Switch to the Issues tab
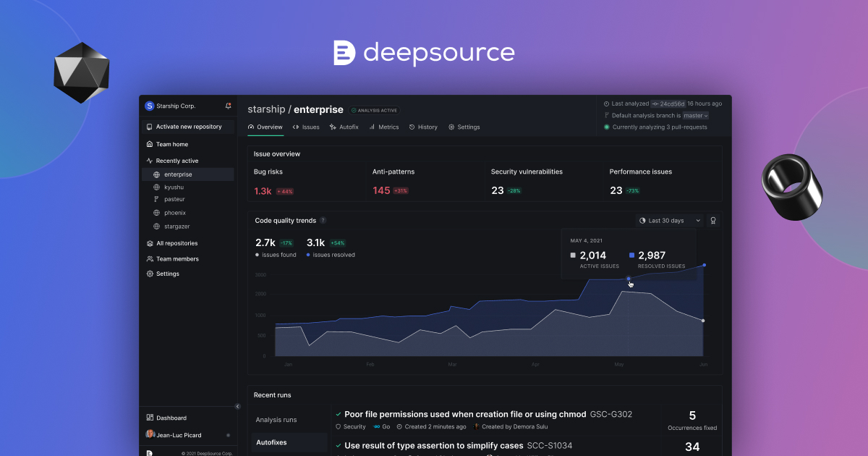 307,127
